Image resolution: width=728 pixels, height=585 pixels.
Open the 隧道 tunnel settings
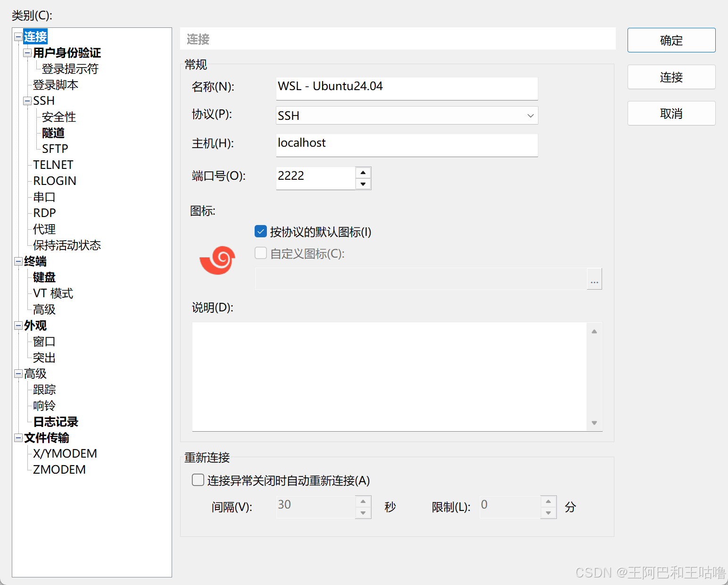tap(53, 133)
